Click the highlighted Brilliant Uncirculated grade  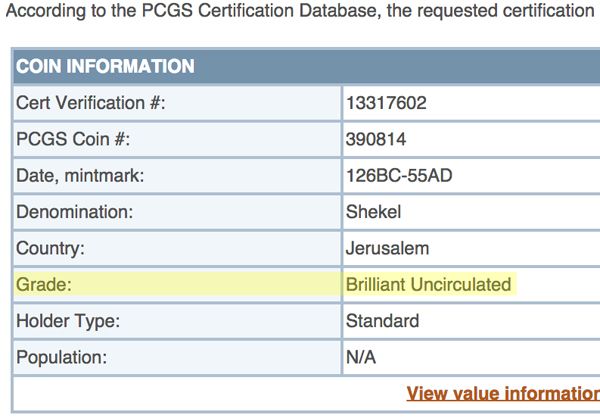(429, 284)
